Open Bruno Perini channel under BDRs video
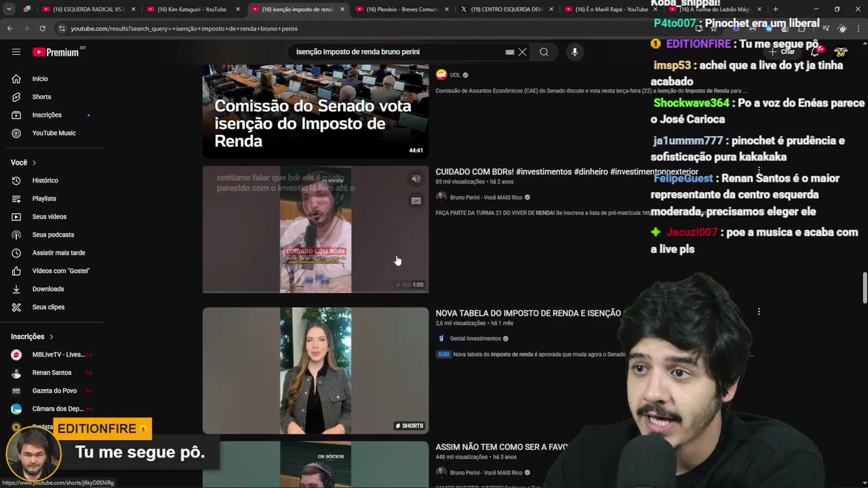 coord(486,197)
